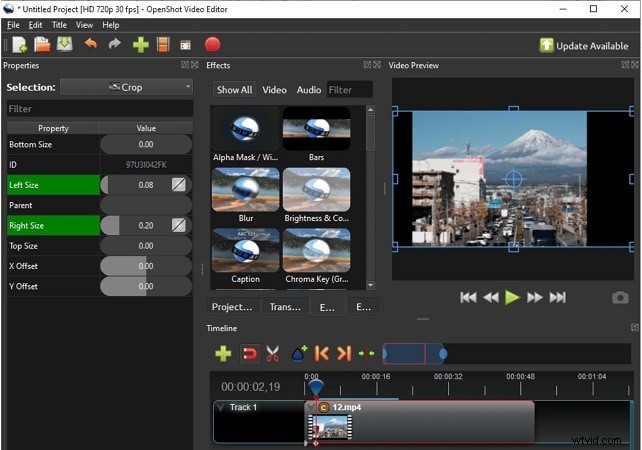Open a project with the folder icon

click(x=42, y=45)
